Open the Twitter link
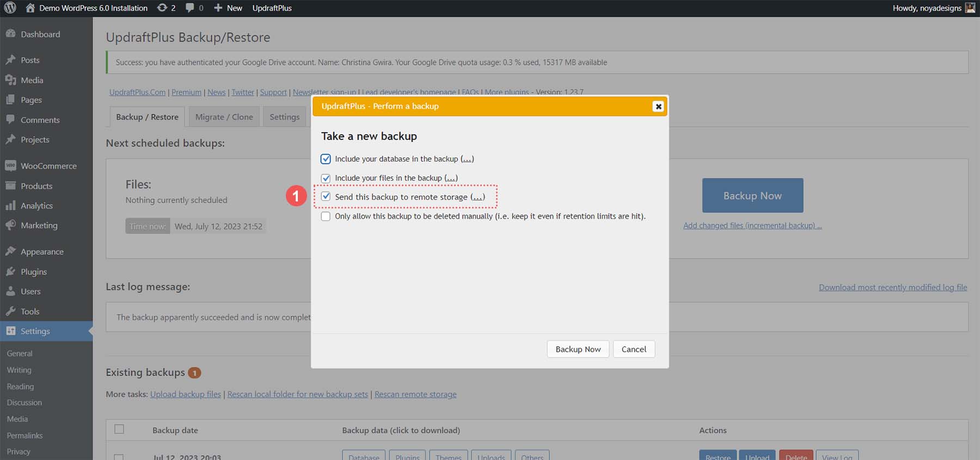 point(243,92)
